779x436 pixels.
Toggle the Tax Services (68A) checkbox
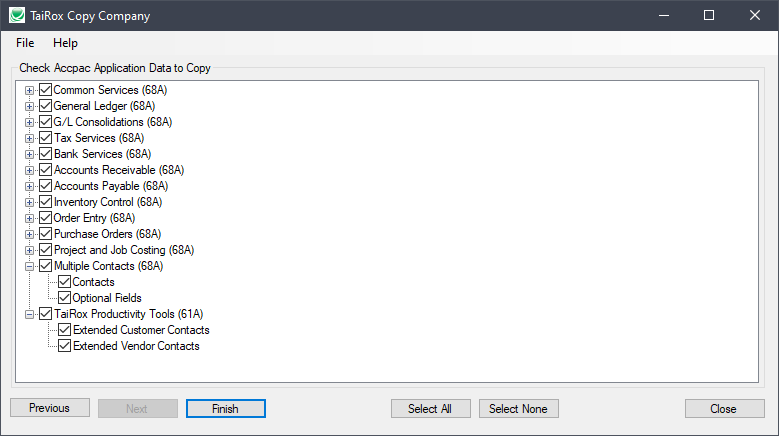point(46,138)
